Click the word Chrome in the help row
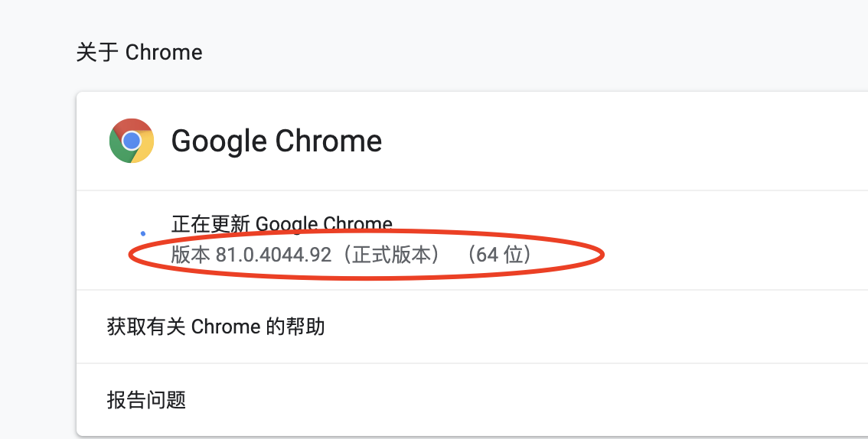Image resolution: width=868 pixels, height=439 pixels. coord(226,327)
